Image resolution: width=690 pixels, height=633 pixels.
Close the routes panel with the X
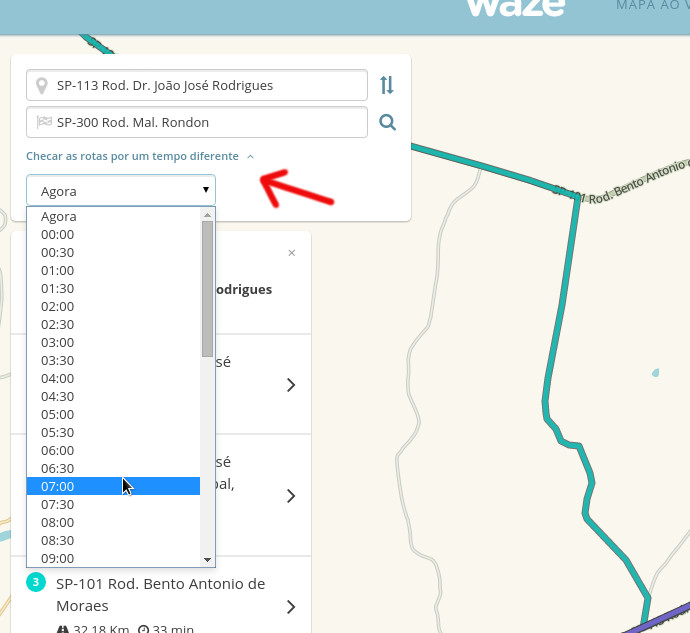click(292, 253)
